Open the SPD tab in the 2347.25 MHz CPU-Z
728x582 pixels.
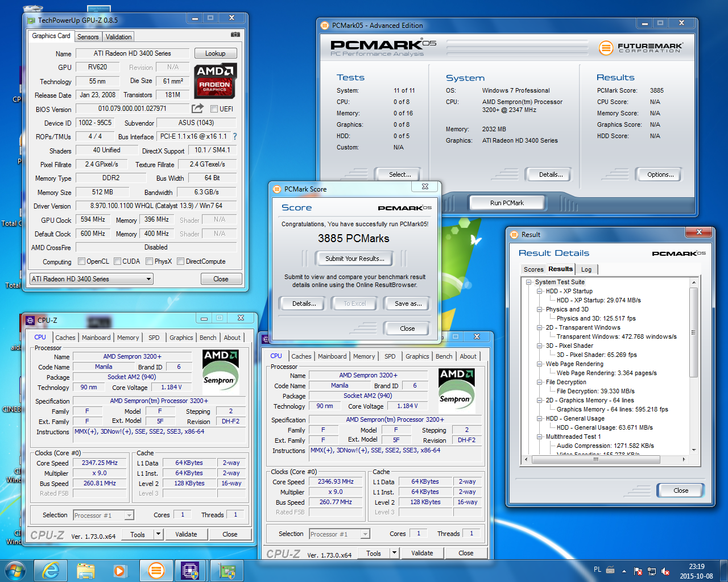tap(154, 338)
